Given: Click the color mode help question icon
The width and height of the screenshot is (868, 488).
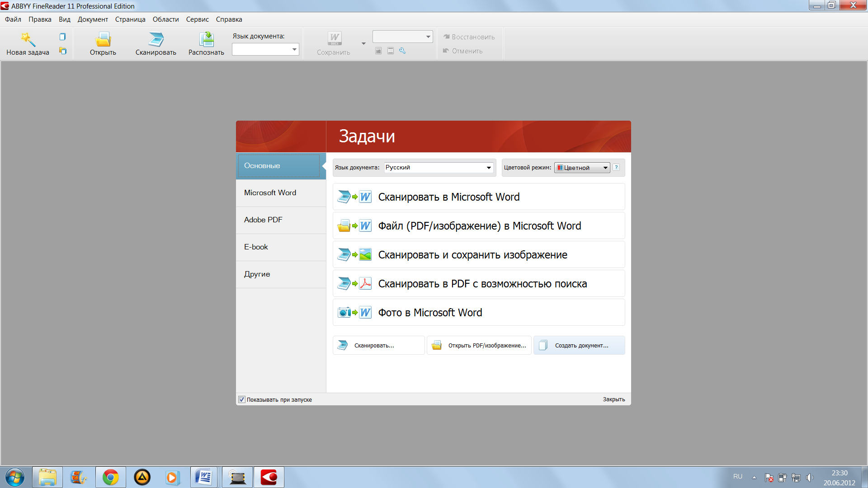Looking at the screenshot, I should pyautogui.click(x=616, y=167).
